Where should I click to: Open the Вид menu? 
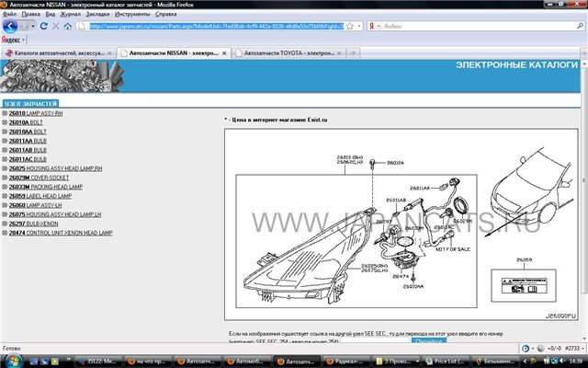coord(51,14)
